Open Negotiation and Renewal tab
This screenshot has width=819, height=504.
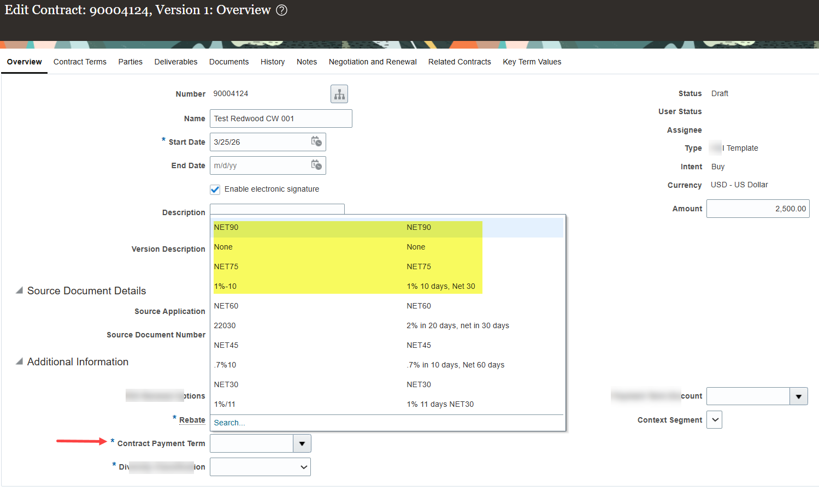pos(373,62)
